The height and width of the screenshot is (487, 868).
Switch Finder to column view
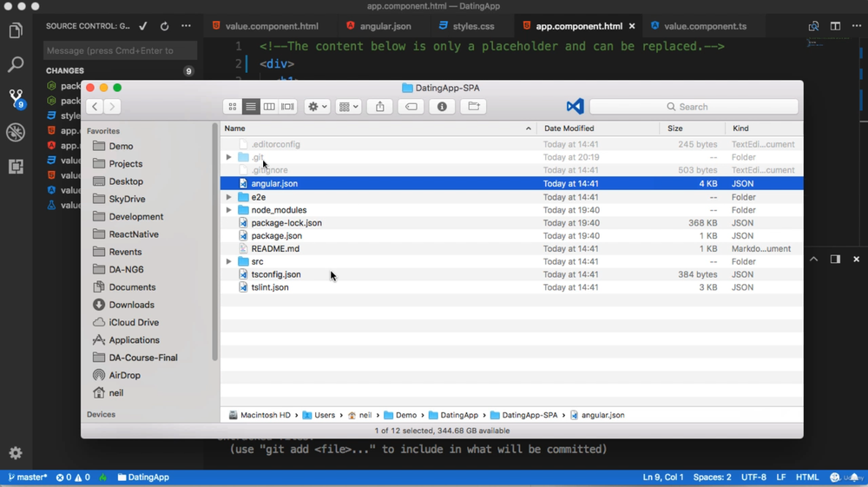269,106
